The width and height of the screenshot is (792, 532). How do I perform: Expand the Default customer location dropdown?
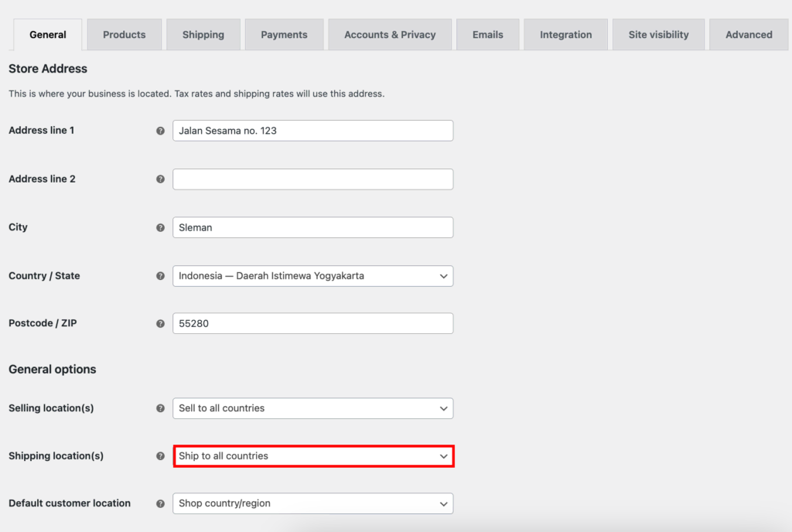coord(312,503)
